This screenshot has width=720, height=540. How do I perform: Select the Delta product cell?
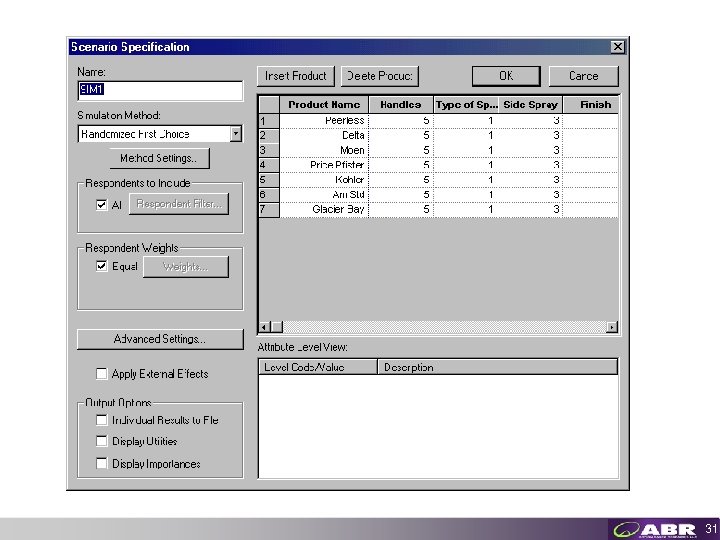[x=324, y=135]
